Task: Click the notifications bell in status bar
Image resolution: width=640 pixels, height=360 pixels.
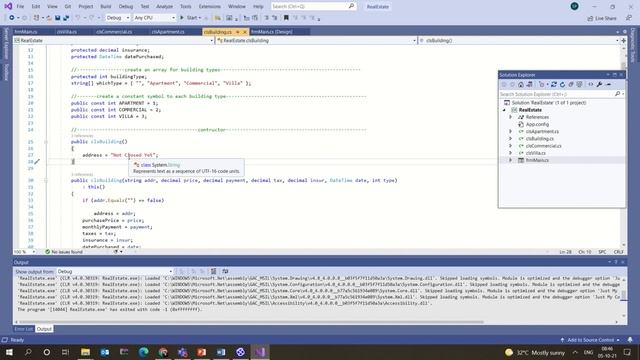Action: click(x=630, y=340)
